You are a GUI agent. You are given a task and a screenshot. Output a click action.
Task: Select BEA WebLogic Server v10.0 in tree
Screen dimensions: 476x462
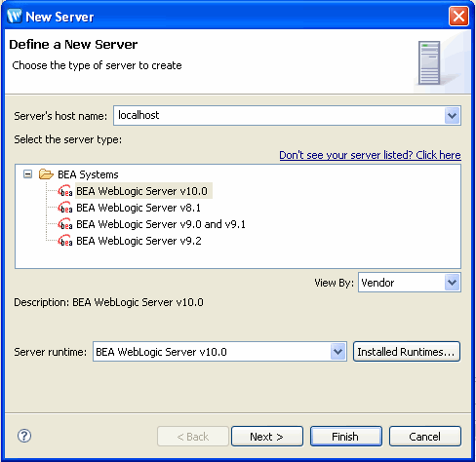point(141,191)
